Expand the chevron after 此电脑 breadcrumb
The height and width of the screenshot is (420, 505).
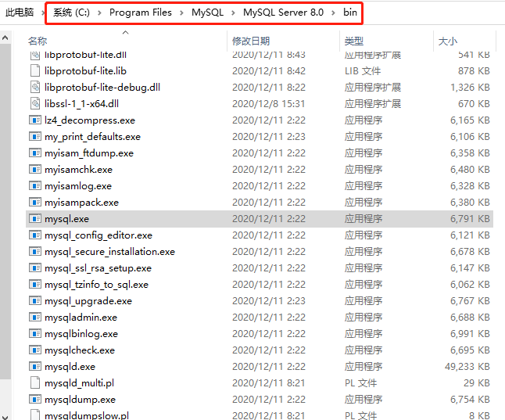pyautogui.click(x=42, y=13)
